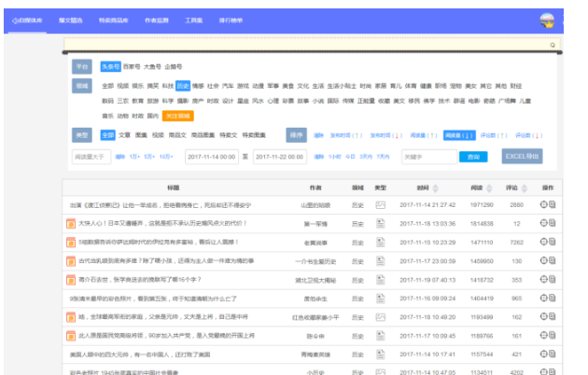This screenshot has height=375, width=588.
Task: Open the 爆文精选 tab in the top navigation
Action: coord(71,20)
